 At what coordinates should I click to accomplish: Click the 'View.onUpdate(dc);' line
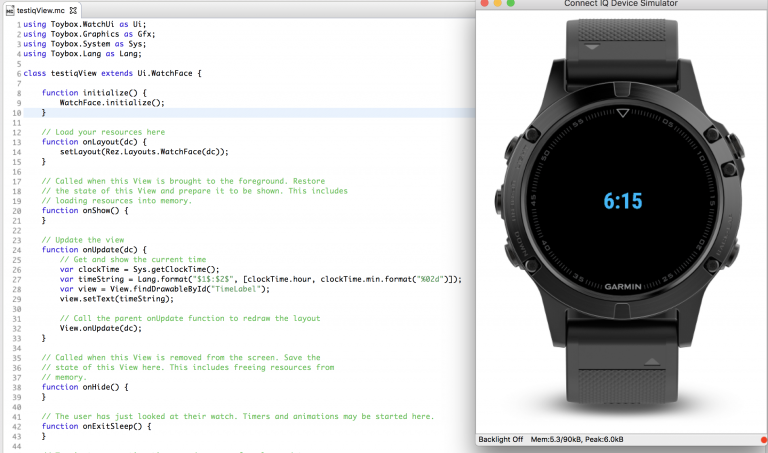(x=101, y=328)
